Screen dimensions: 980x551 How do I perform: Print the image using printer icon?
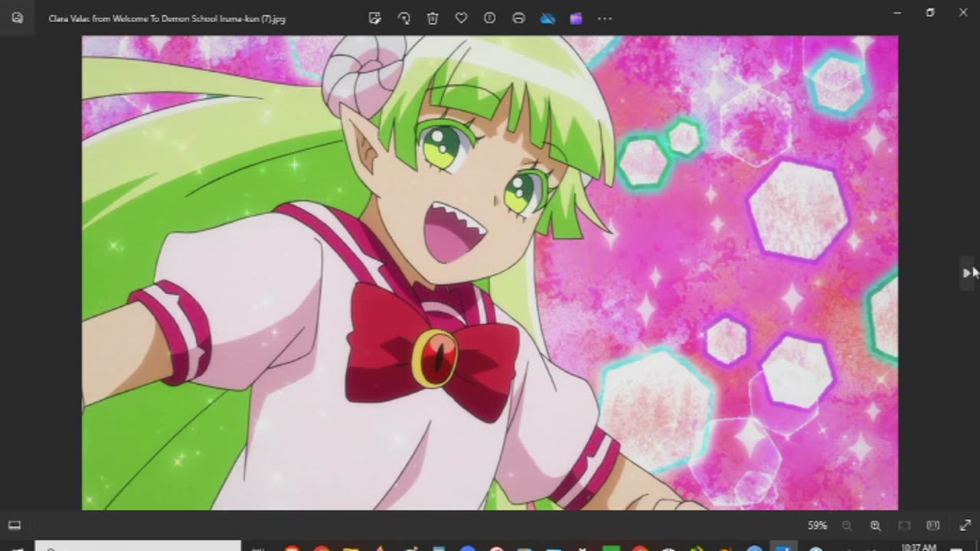tap(518, 18)
